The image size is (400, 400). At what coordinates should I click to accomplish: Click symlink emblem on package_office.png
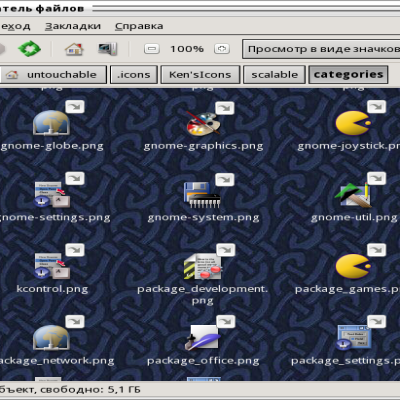pos(226,322)
